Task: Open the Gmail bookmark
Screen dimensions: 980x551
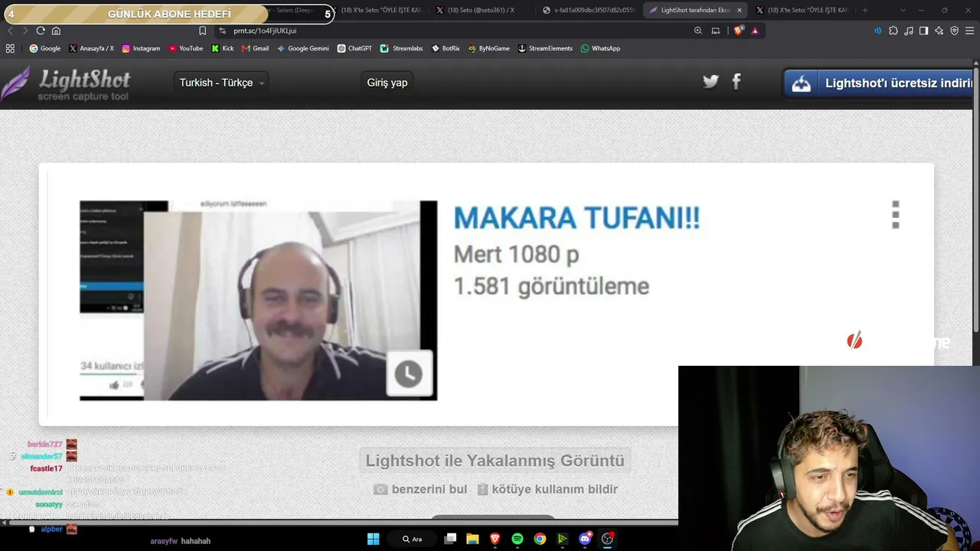Action: click(255, 48)
